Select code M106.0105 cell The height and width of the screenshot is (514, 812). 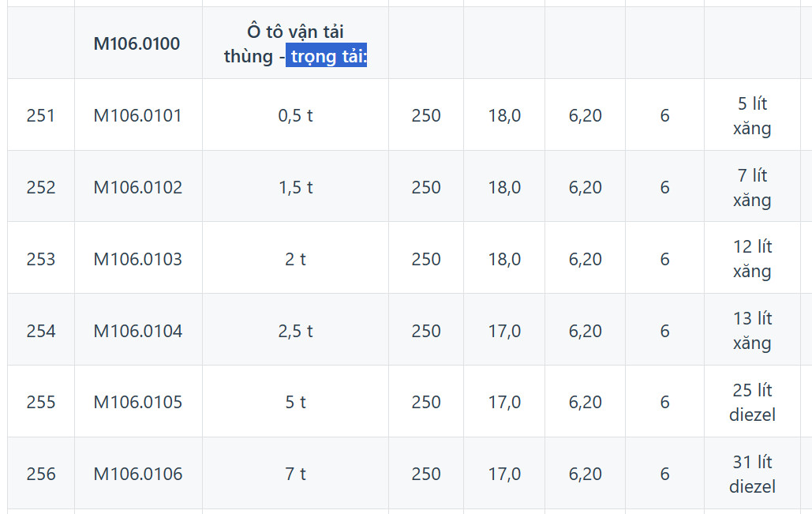[138, 402]
